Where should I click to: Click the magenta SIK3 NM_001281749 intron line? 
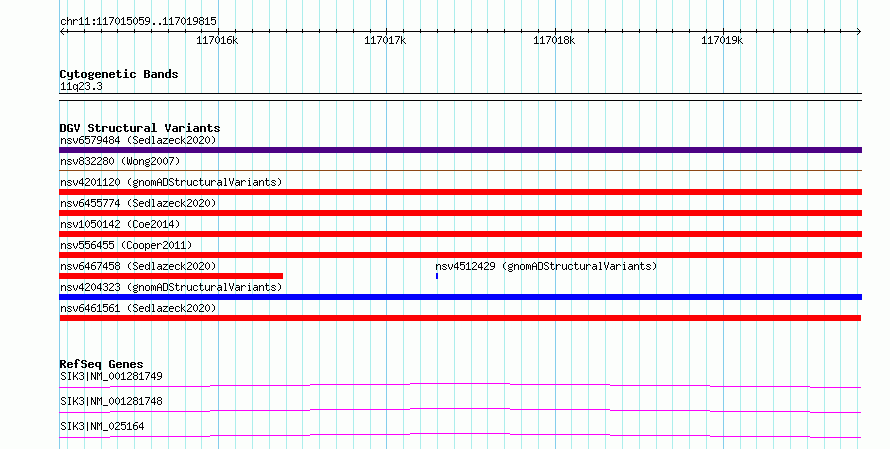460,385
